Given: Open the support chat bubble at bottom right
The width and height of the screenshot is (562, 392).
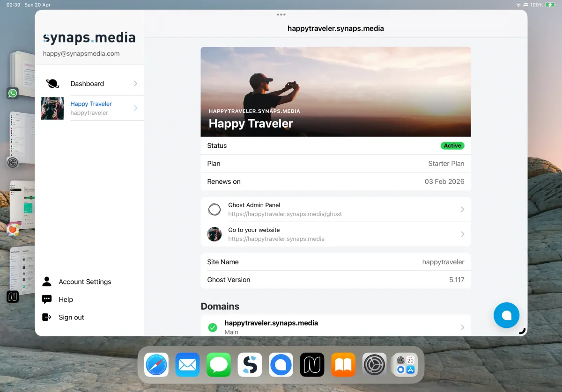Looking at the screenshot, I should 506,315.
